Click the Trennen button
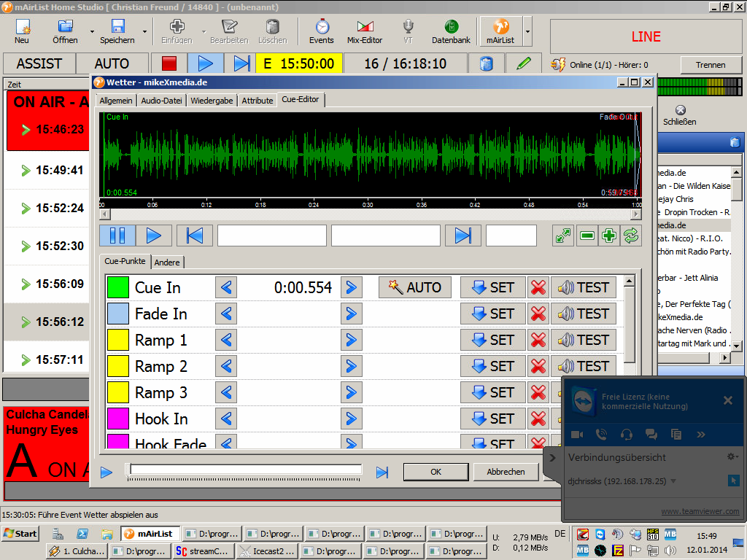The image size is (747, 560). click(711, 65)
